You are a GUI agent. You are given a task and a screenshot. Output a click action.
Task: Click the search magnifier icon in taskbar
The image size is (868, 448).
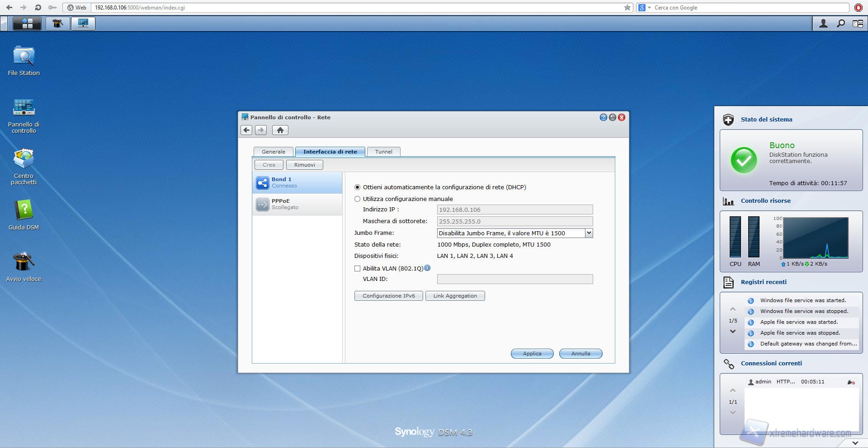pos(840,23)
